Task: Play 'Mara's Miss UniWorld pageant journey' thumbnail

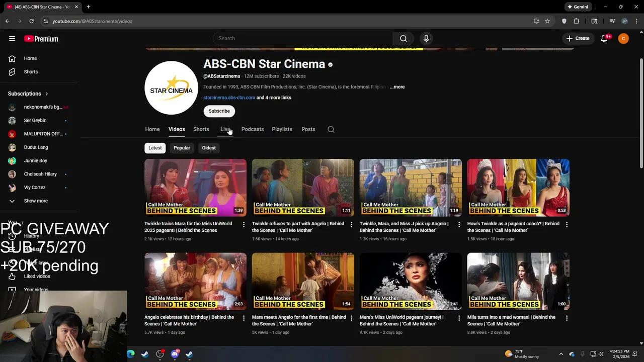Action: tap(411, 281)
